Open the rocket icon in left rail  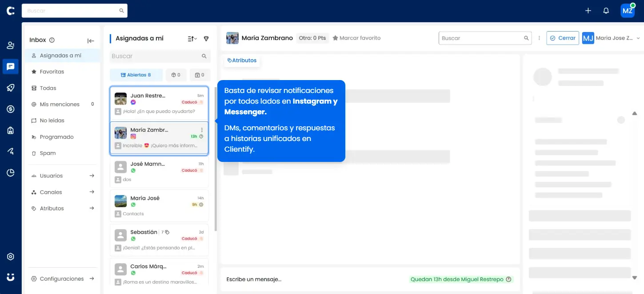click(11, 88)
